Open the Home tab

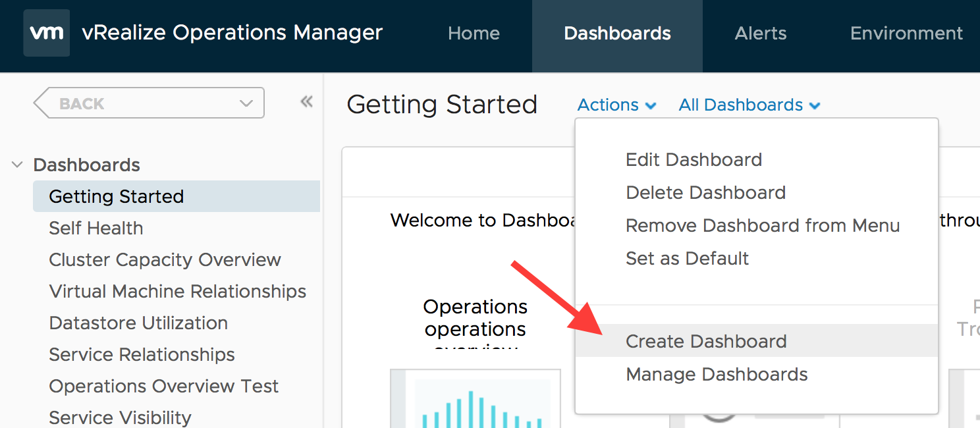pos(474,34)
